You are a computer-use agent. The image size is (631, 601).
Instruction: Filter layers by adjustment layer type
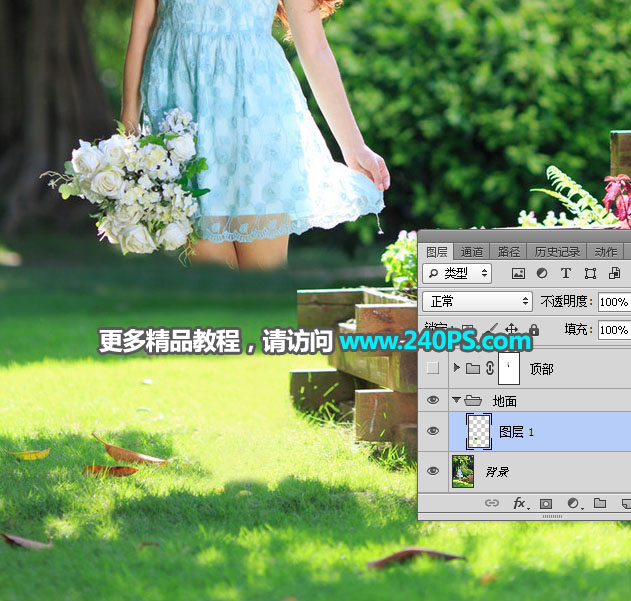pyautogui.click(x=542, y=273)
